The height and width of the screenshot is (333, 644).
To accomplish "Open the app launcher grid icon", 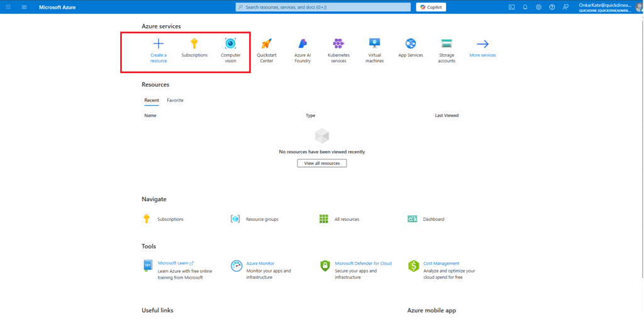I will [x=8, y=7].
